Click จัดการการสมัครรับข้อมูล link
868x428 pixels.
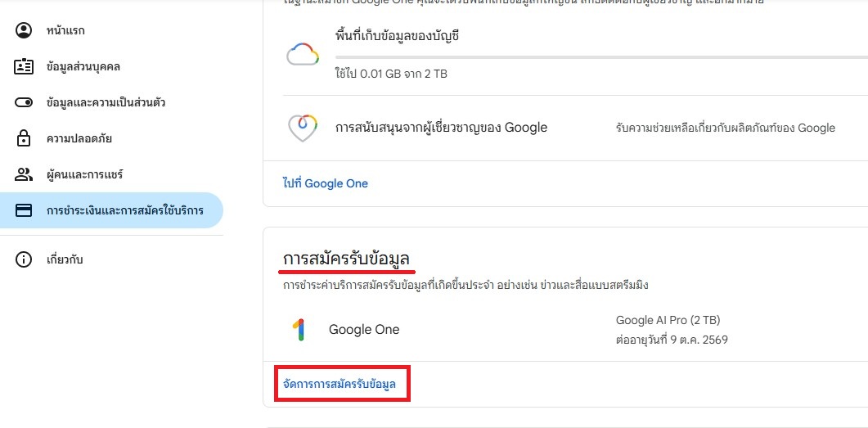pyautogui.click(x=344, y=384)
